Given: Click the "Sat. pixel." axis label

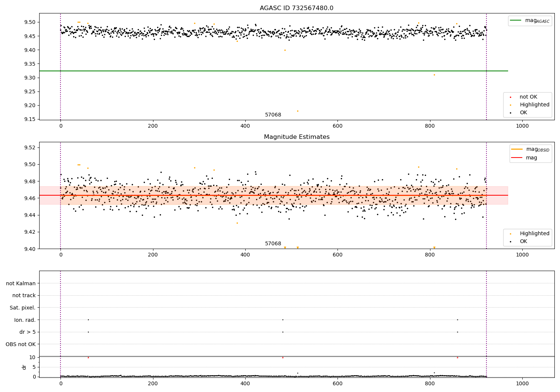Looking at the screenshot, I should click(23, 308).
